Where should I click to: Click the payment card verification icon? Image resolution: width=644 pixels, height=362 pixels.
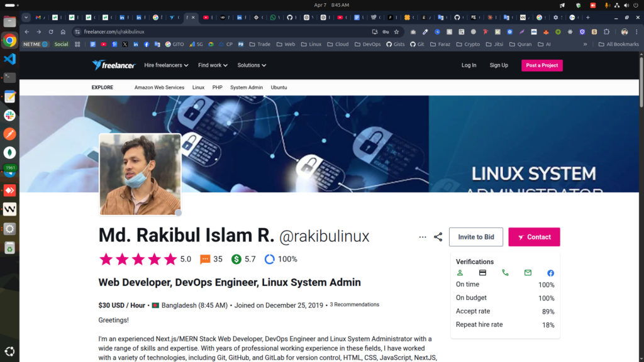[482, 273]
